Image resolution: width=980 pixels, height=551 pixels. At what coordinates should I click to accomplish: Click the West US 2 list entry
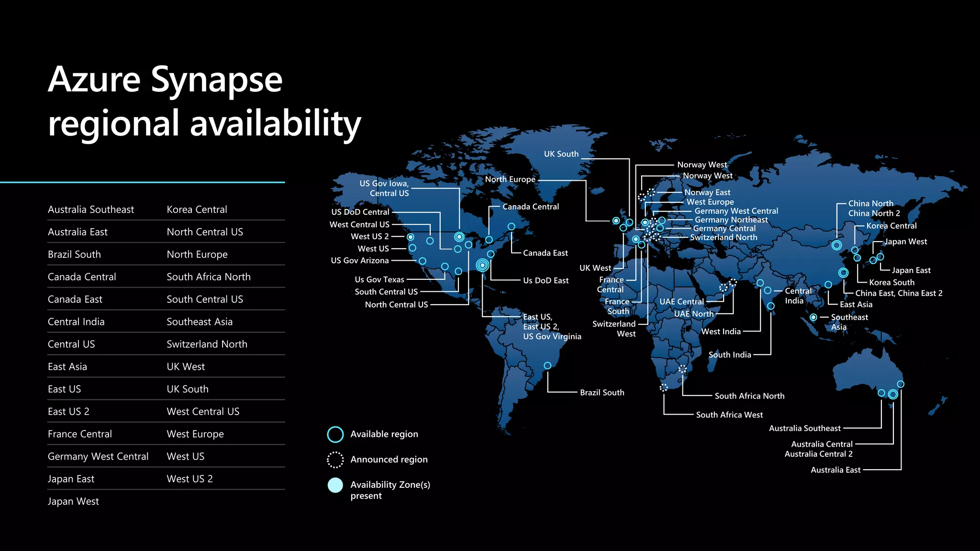[189, 479]
